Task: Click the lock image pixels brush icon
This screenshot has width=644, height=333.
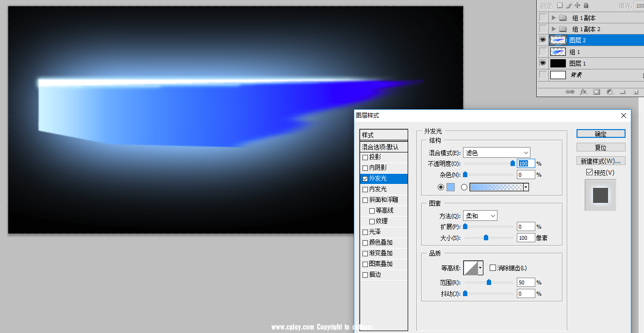Action: click(568, 5)
